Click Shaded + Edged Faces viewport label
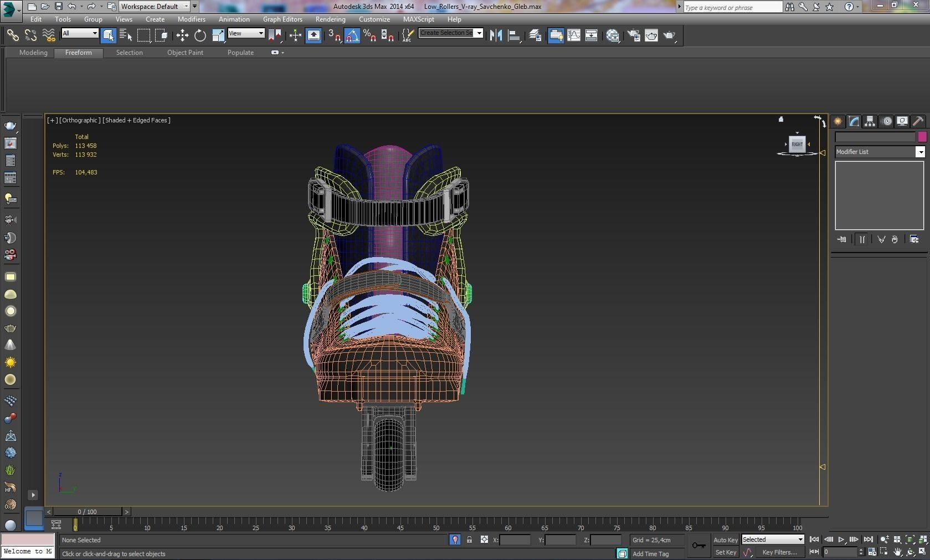Screen dimensions: 930x560 pos(136,120)
